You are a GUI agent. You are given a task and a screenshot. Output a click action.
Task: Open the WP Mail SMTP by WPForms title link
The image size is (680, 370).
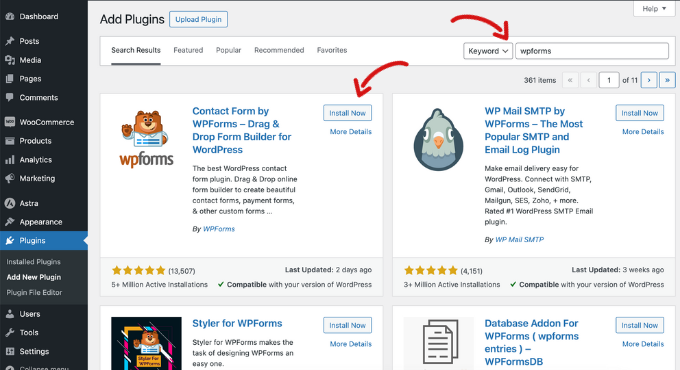[533, 130]
